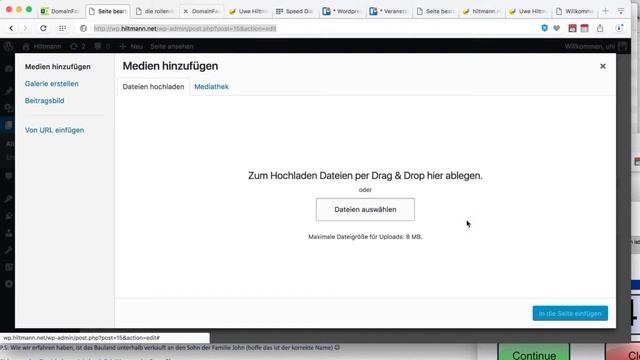
Task: Click Galerie erstellen in the sidebar
Action: (51, 84)
